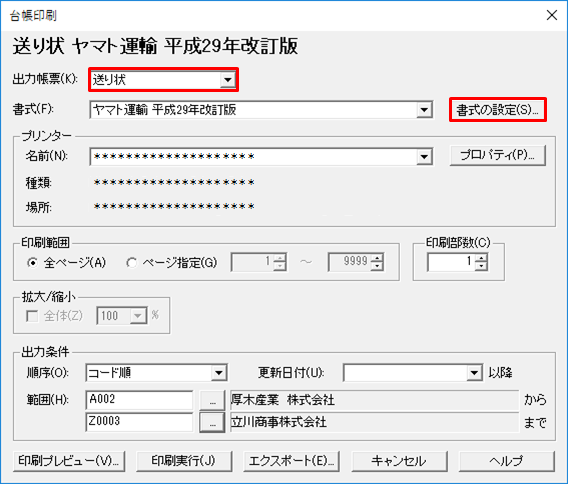
Task: Click the range start field containing A002
Action: 139,400
